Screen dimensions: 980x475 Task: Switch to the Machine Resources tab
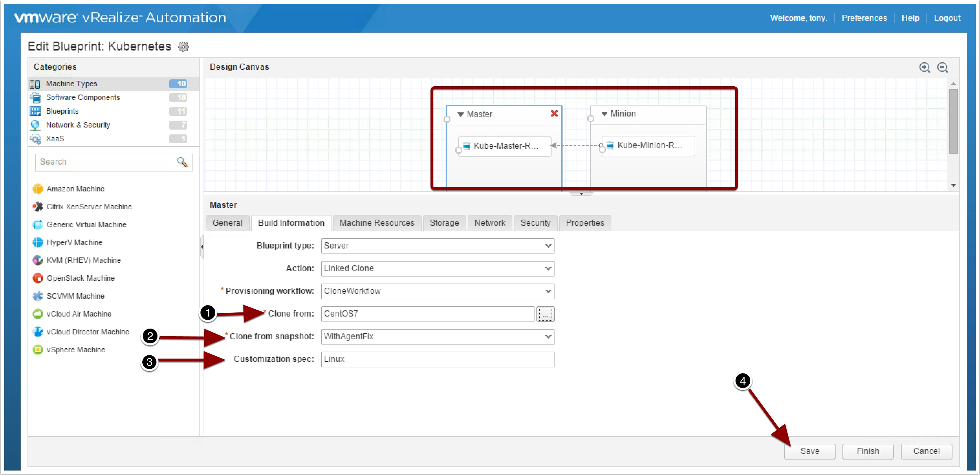(377, 223)
